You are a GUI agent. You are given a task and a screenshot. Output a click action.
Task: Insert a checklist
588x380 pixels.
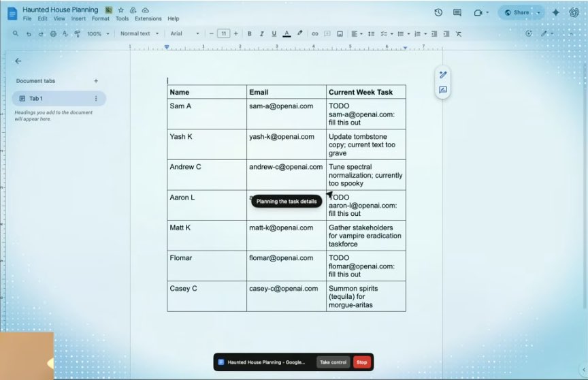pos(384,34)
